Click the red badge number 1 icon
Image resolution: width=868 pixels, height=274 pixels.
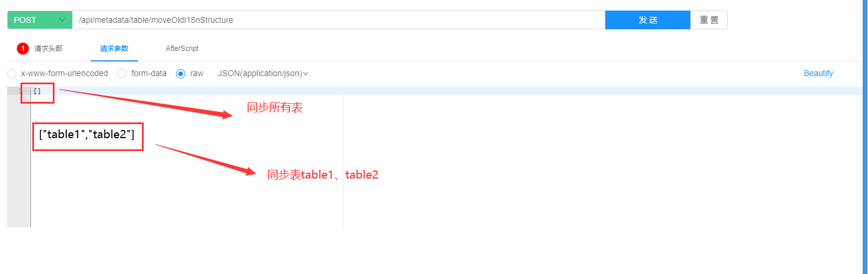point(23,49)
